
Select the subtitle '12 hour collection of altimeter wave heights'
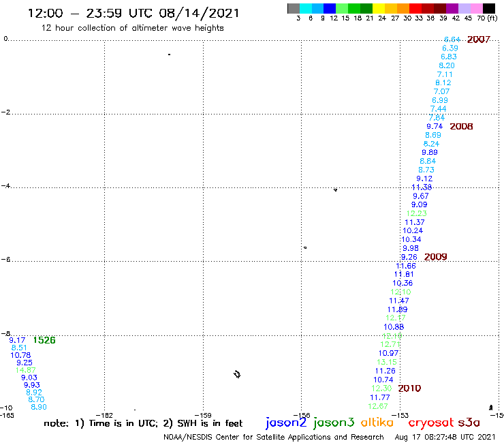pos(132,28)
